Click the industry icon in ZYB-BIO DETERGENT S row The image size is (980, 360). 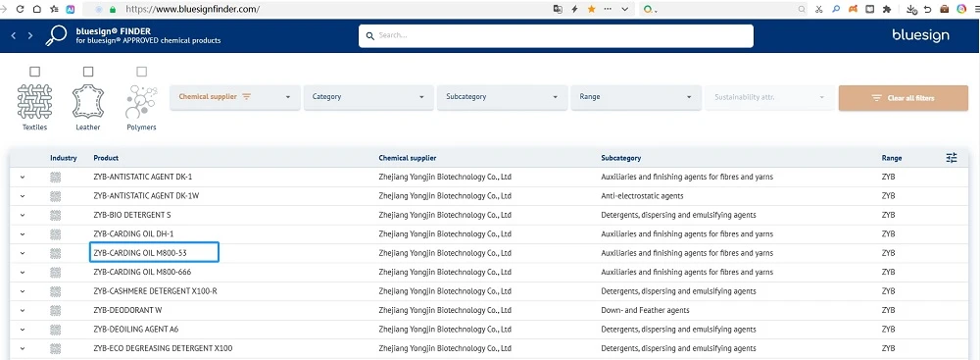click(x=56, y=216)
